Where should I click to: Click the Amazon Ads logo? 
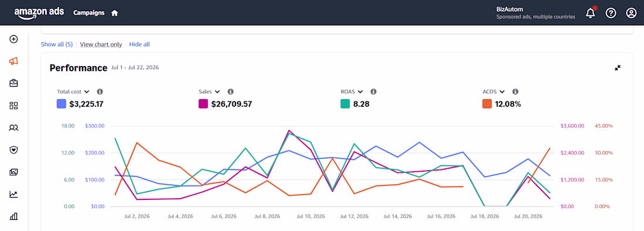click(x=39, y=13)
